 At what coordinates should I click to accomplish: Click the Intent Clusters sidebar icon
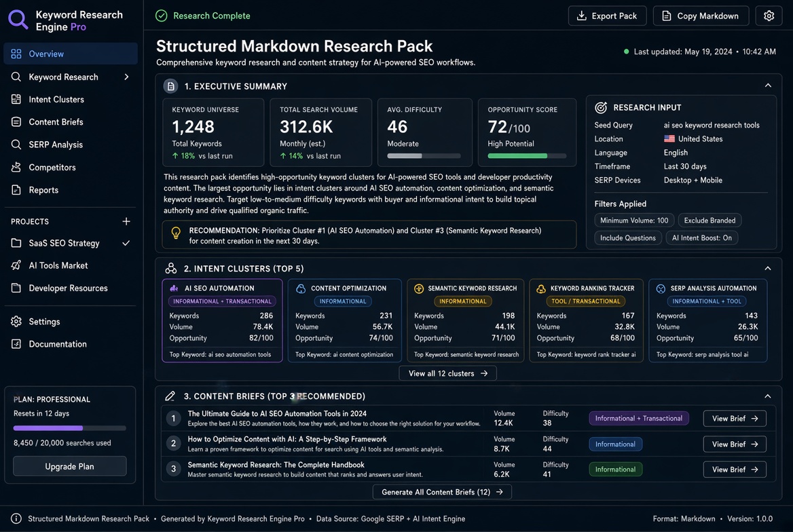[16, 99]
